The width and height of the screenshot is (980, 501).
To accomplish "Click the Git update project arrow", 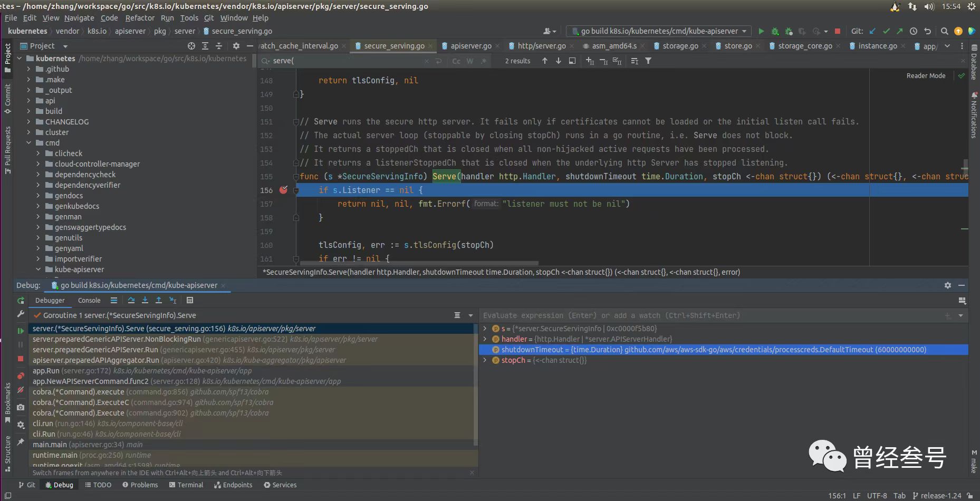I will (872, 31).
